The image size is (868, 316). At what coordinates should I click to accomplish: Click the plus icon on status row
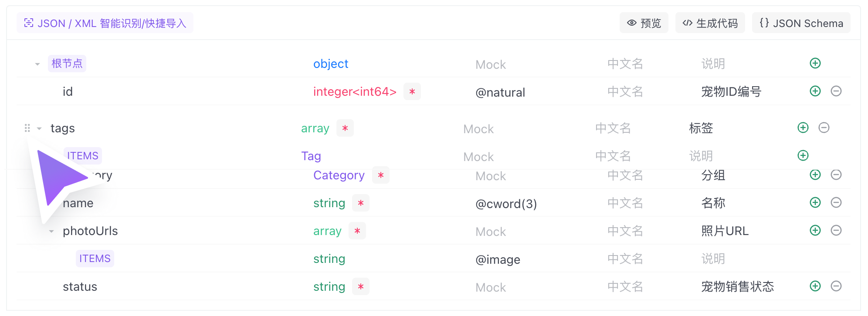(x=815, y=286)
